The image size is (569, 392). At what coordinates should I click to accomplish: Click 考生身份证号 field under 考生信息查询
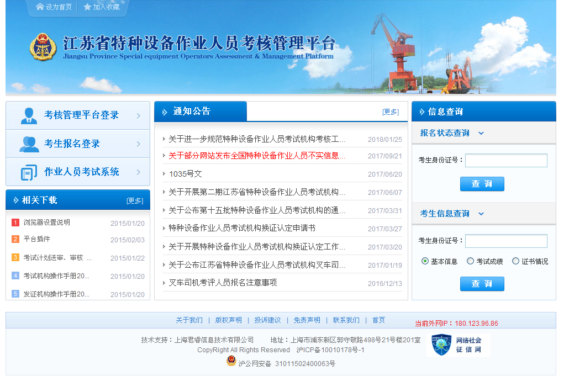pyautogui.click(x=506, y=241)
